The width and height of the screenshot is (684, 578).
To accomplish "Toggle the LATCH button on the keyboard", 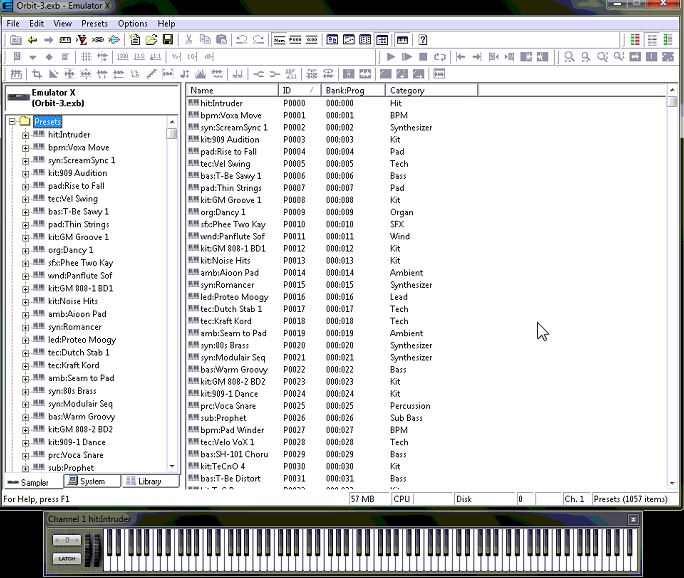I will coord(67,558).
